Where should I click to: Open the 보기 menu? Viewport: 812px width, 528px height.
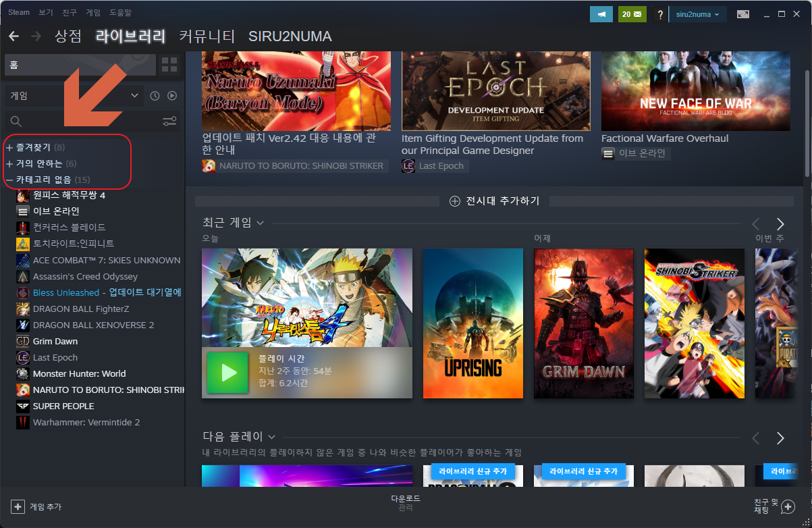[x=46, y=12]
